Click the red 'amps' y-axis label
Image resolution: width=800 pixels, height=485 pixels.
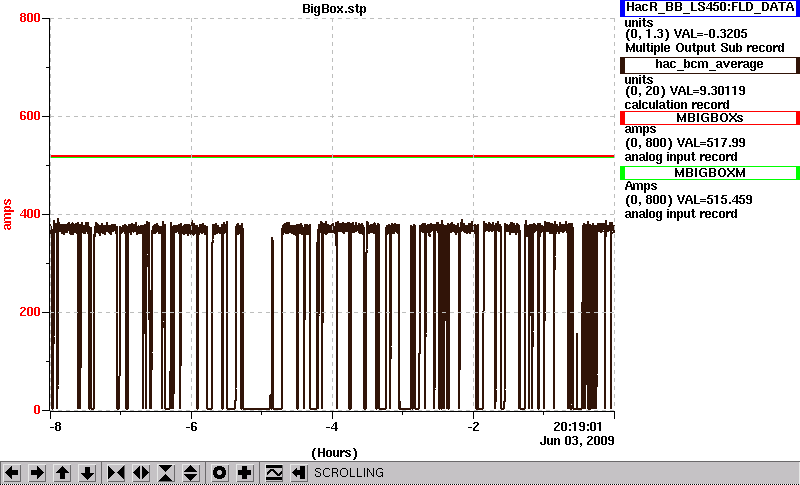[7, 215]
